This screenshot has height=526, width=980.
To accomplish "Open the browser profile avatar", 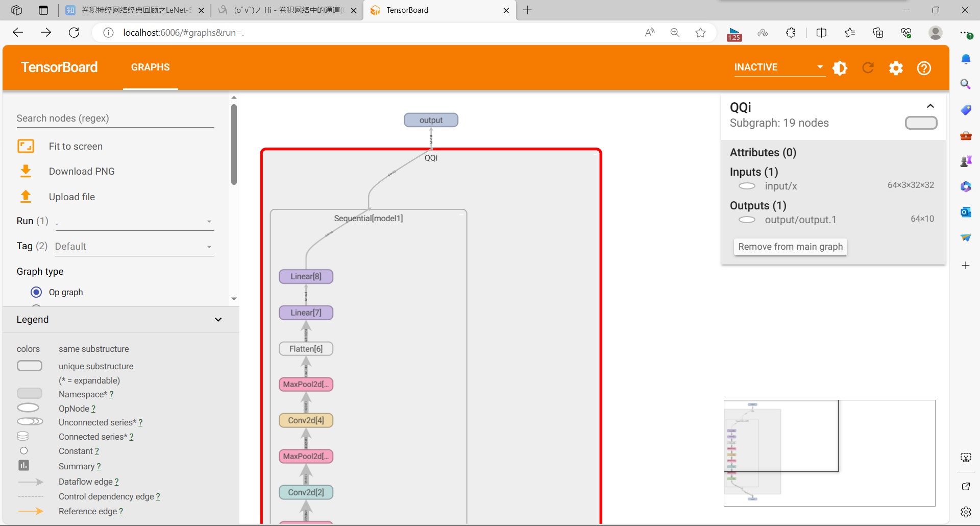I will click(x=935, y=33).
